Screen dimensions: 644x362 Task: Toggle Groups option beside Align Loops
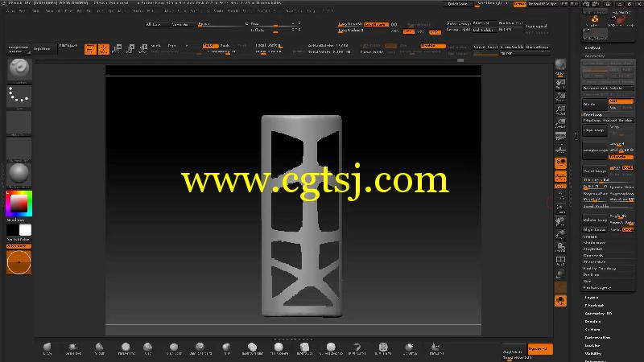628,230
